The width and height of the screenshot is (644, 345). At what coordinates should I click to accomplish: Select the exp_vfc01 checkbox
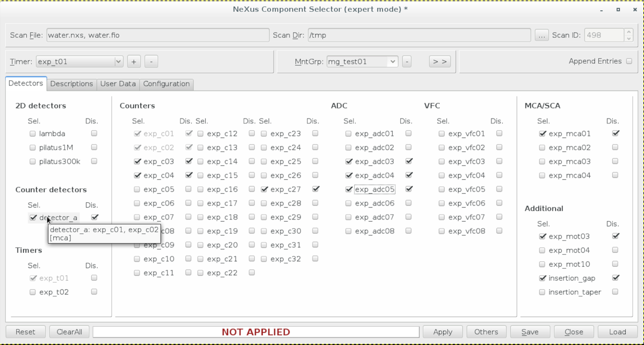[x=442, y=134]
